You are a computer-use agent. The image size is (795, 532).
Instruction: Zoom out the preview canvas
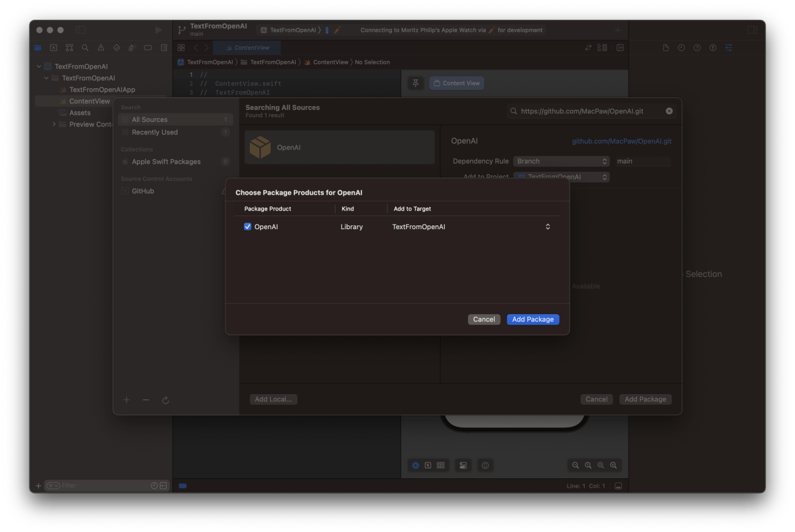pos(576,465)
